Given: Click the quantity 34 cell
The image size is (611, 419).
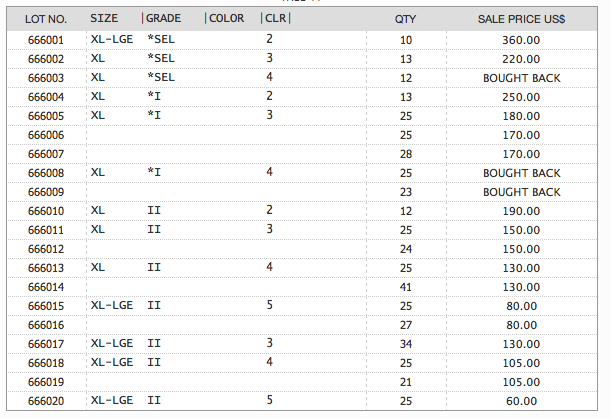Looking at the screenshot, I should click(x=405, y=344).
